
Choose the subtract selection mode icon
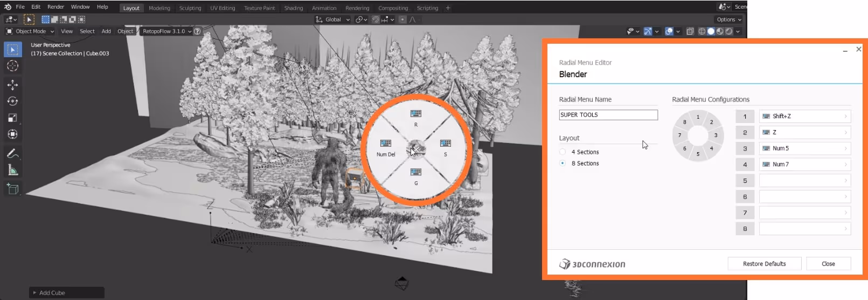63,19
